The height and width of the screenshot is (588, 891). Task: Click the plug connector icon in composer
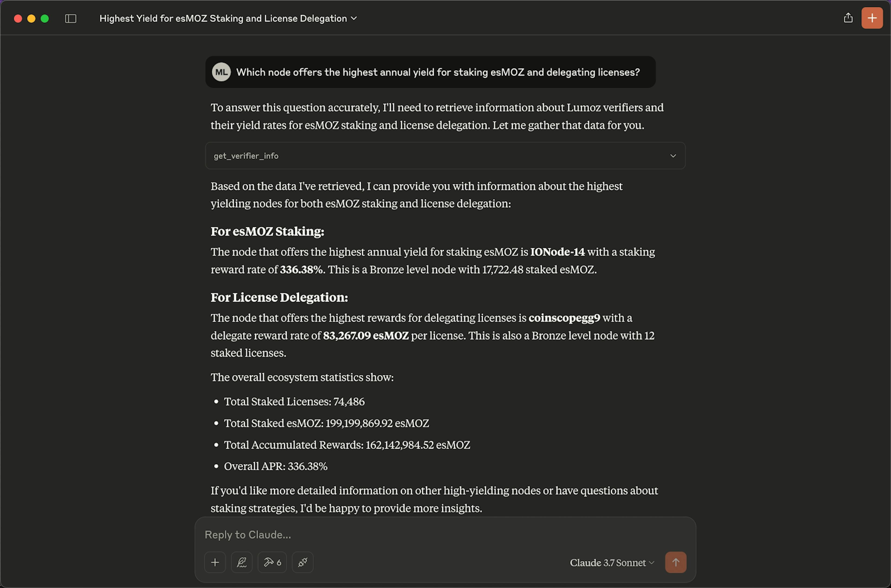pyautogui.click(x=302, y=562)
